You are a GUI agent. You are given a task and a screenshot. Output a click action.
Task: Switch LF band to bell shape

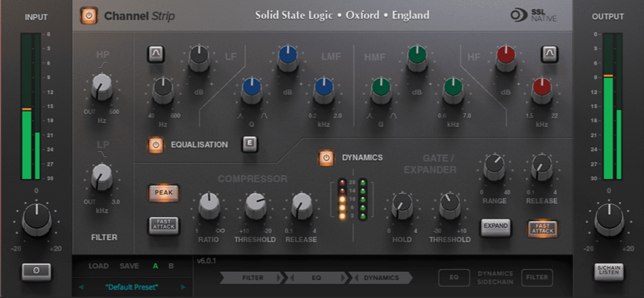(156, 54)
